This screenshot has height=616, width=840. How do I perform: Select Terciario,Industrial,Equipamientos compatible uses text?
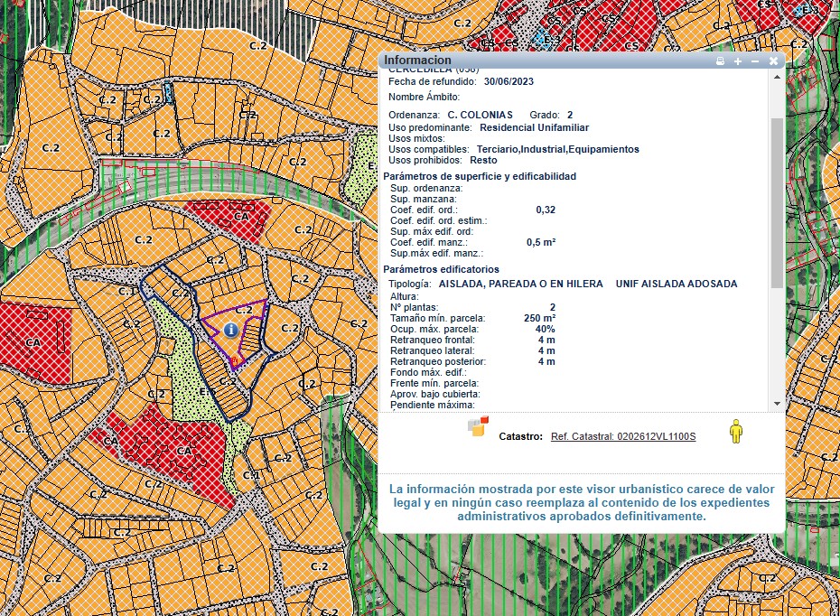(557, 149)
